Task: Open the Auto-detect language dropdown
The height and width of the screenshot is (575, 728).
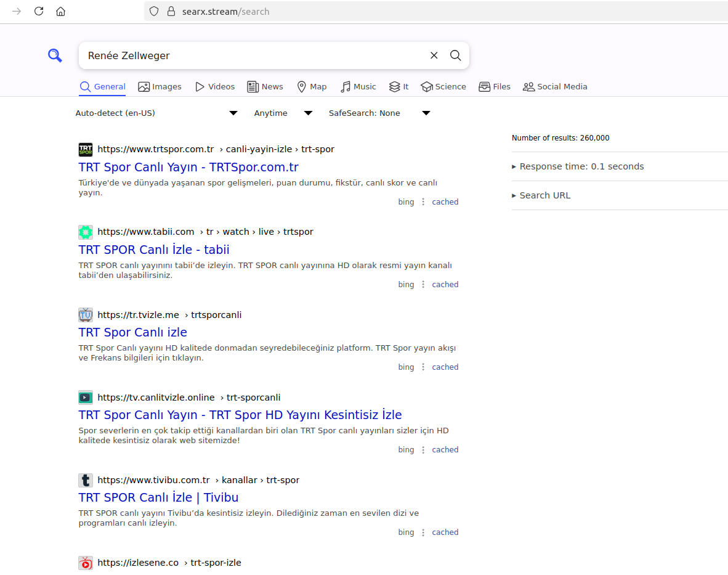Action: [156, 113]
